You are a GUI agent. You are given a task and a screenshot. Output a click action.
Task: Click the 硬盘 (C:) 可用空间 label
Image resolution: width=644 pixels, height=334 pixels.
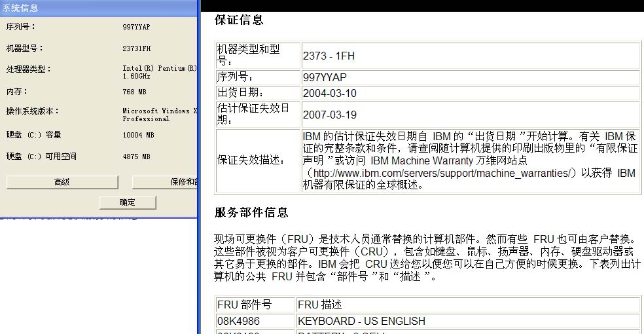coord(41,156)
